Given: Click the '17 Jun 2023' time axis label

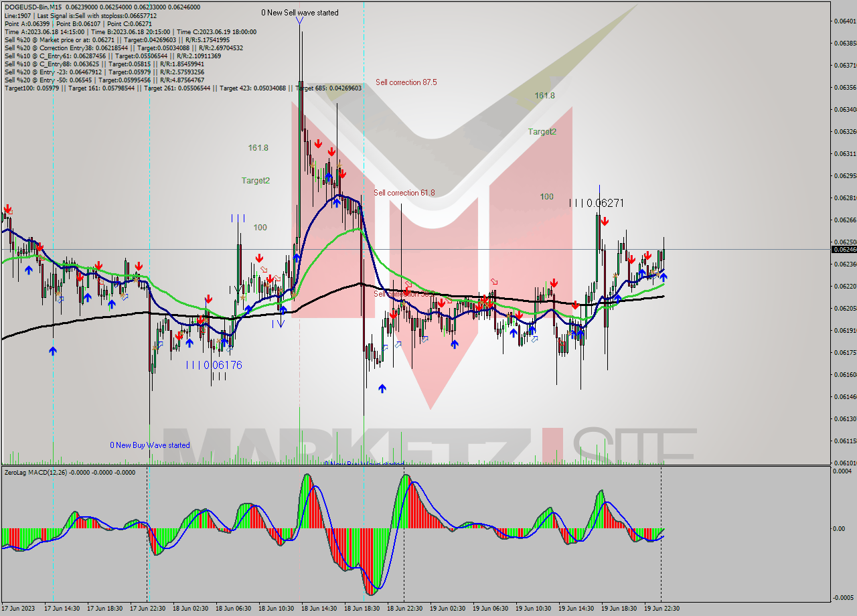Looking at the screenshot, I should [19, 609].
